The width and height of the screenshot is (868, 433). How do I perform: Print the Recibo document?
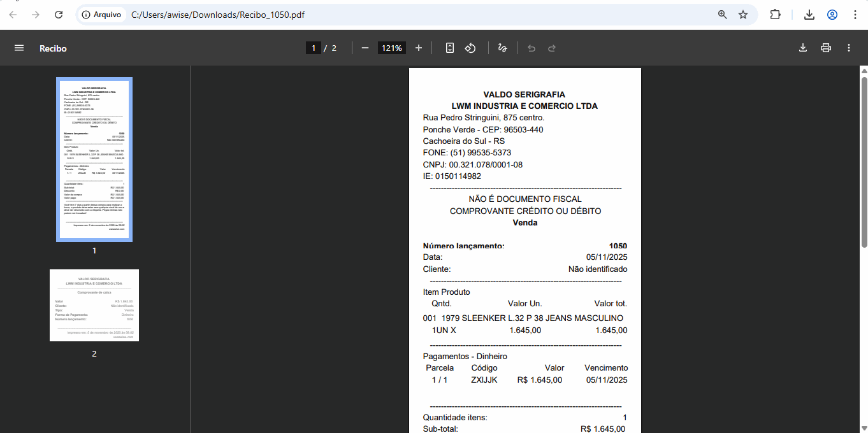[826, 48]
